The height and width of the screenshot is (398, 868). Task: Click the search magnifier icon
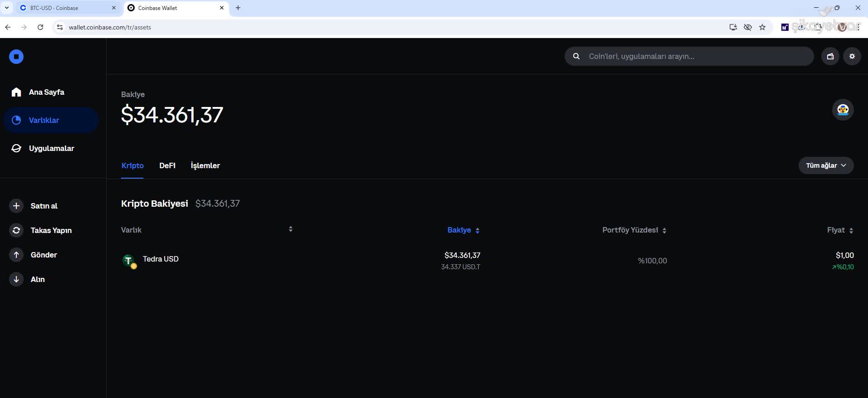click(x=576, y=56)
